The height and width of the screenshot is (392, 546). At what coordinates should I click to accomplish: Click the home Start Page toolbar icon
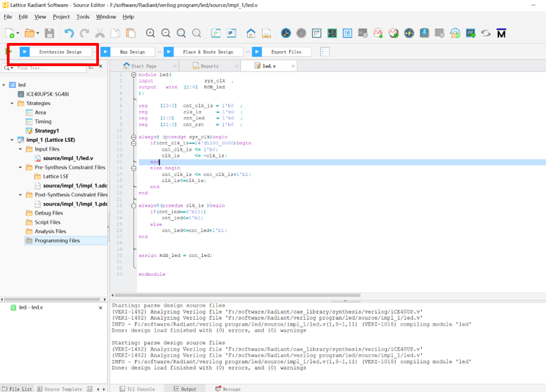pyautogui.click(x=250, y=33)
